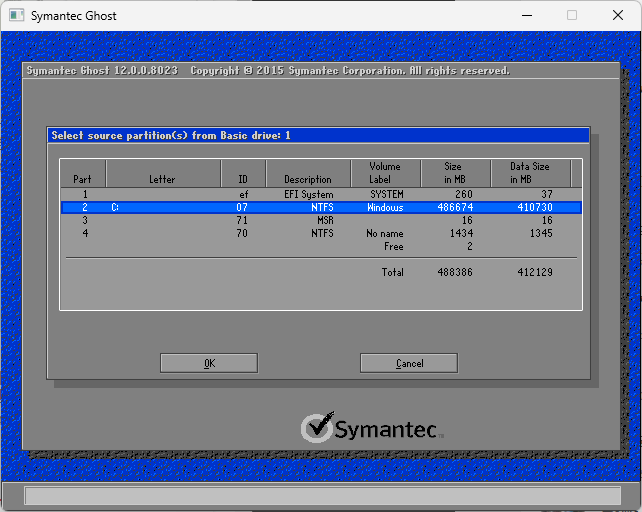
Task: Click the ID 70 cell
Action: coord(242,233)
